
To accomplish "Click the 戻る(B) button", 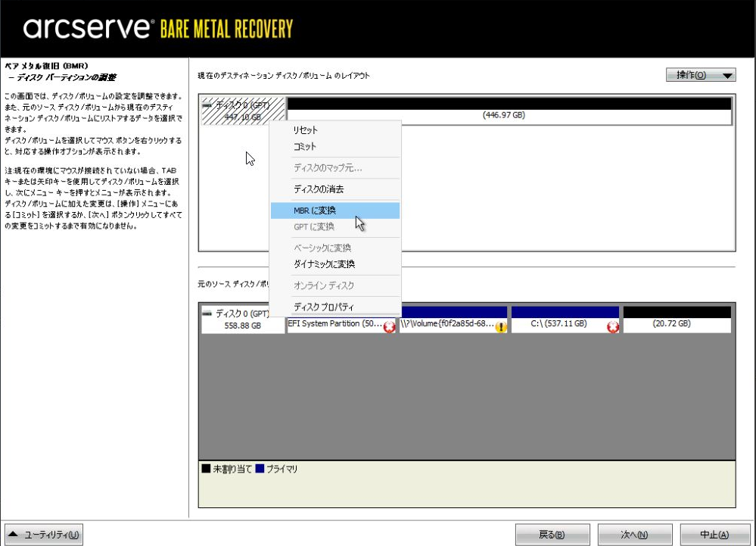I will pos(552,535).
